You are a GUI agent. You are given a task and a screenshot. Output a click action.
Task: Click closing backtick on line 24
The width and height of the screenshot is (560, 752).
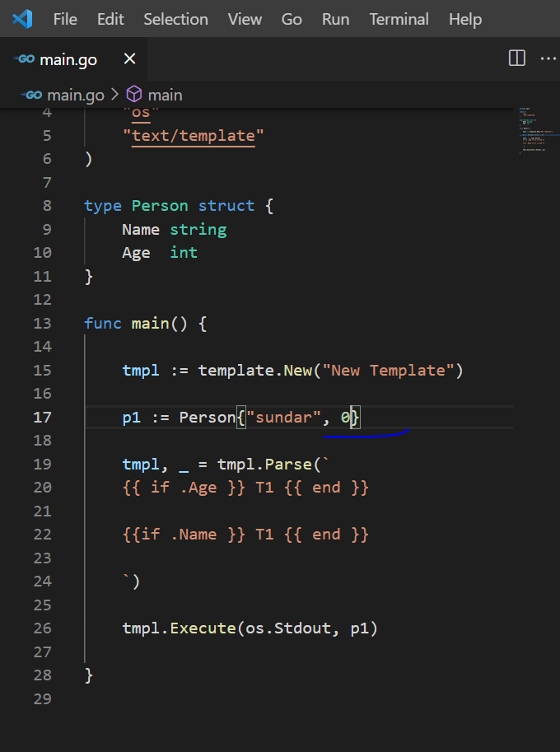pos(126,578)
